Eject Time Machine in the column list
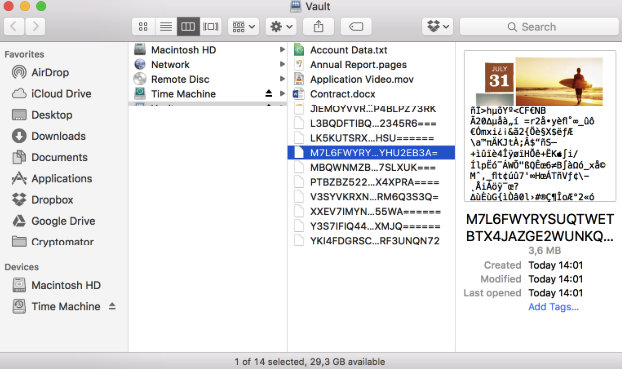The width and height of the screenshot is (622, 369). (269, 94)
